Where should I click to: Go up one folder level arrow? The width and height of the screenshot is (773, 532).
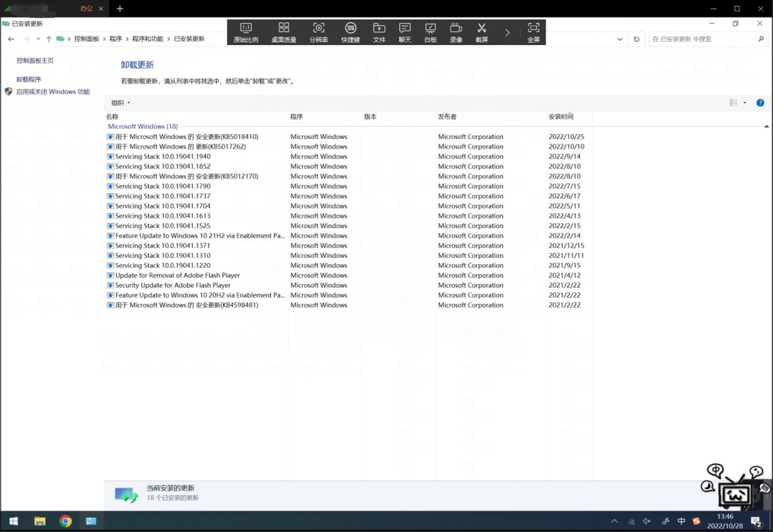49,39
